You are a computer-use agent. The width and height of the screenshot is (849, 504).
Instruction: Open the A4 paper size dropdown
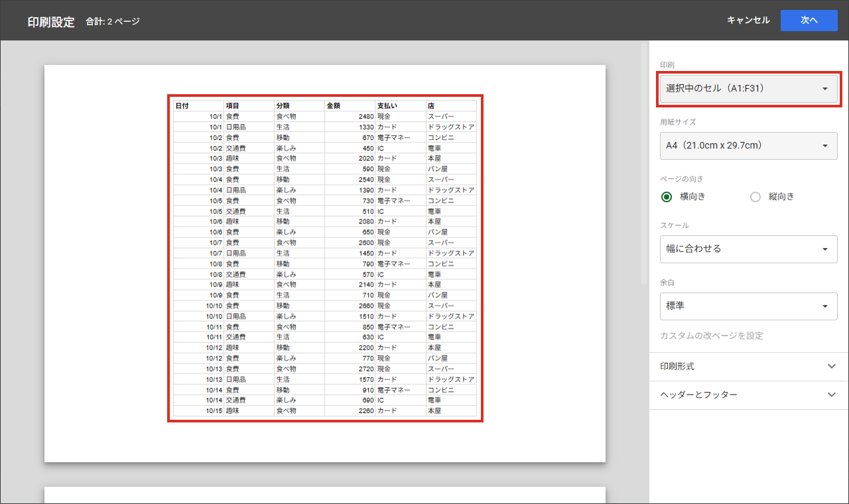(749, 145)
